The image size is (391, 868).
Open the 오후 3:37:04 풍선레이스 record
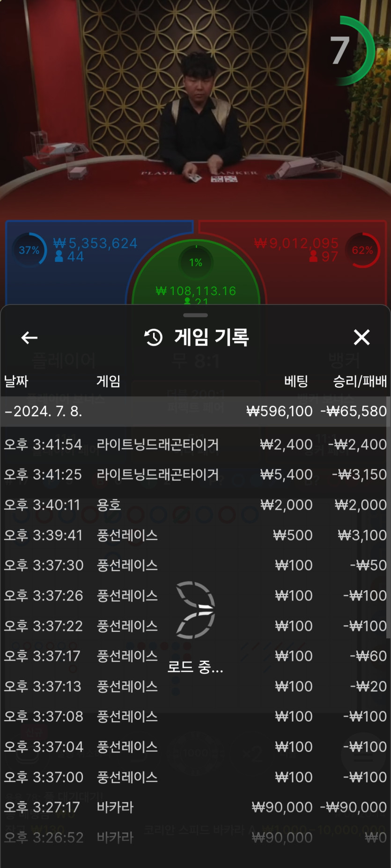tap(195, 747)
